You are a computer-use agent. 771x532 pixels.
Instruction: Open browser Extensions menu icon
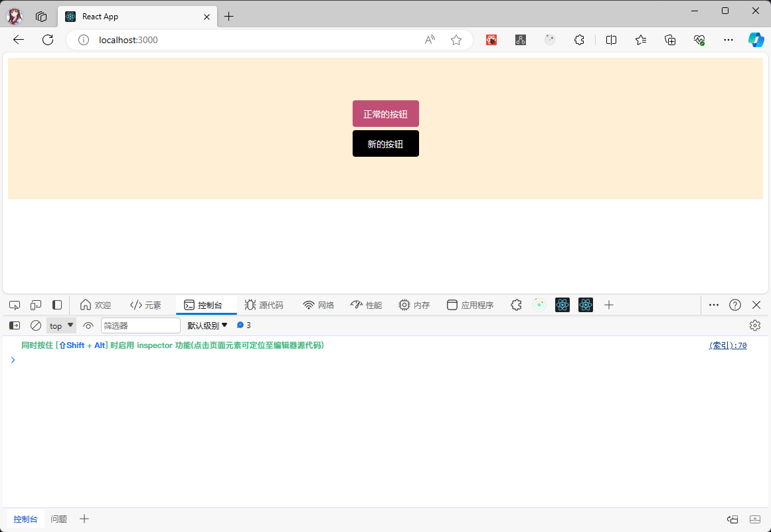[x=579, y=40]
